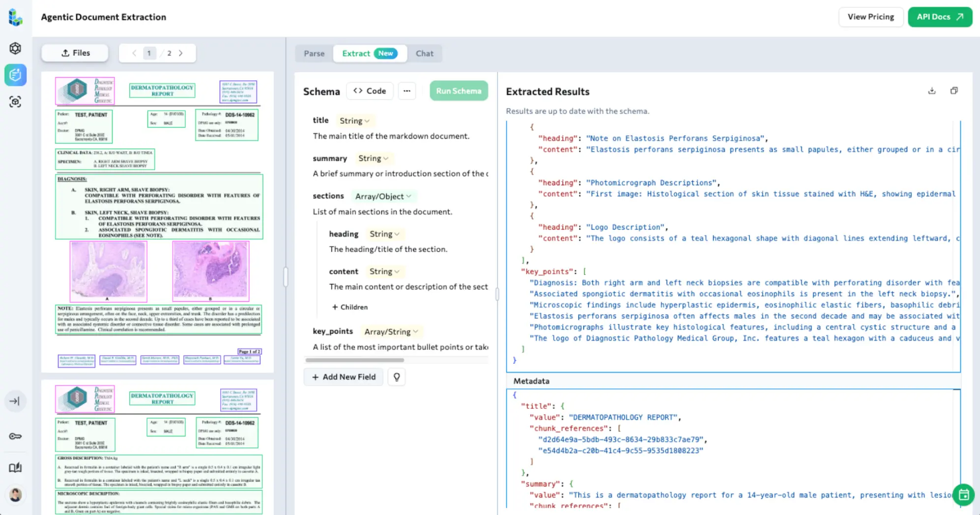Viewport: 980px width, 515px height.
Task: Click the Run Schema button
Action: pos(459,91)
